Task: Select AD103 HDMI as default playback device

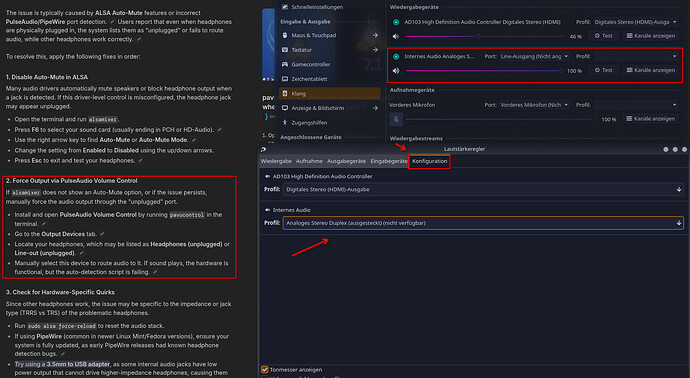Action: pos(396,22)
